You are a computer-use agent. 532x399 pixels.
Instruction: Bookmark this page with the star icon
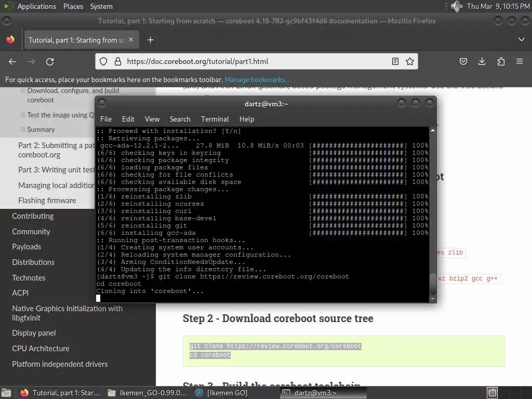pos(410,61)
